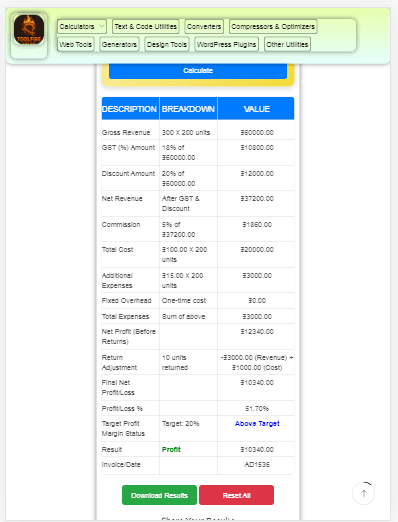Select the Total Cost row label
The height and width of the screenshot is (522, 398).
point(117,249)
